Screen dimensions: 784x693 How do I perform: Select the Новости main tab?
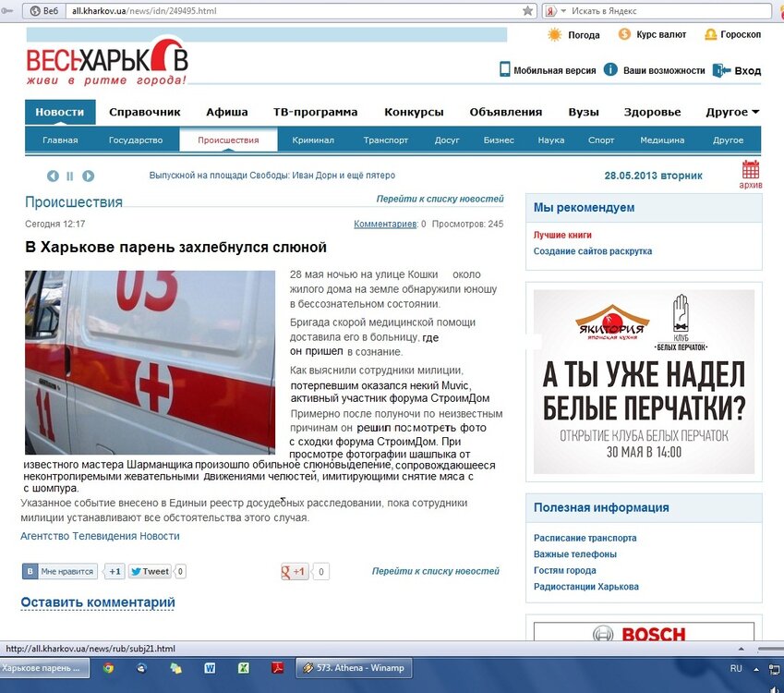click(60, 112)
